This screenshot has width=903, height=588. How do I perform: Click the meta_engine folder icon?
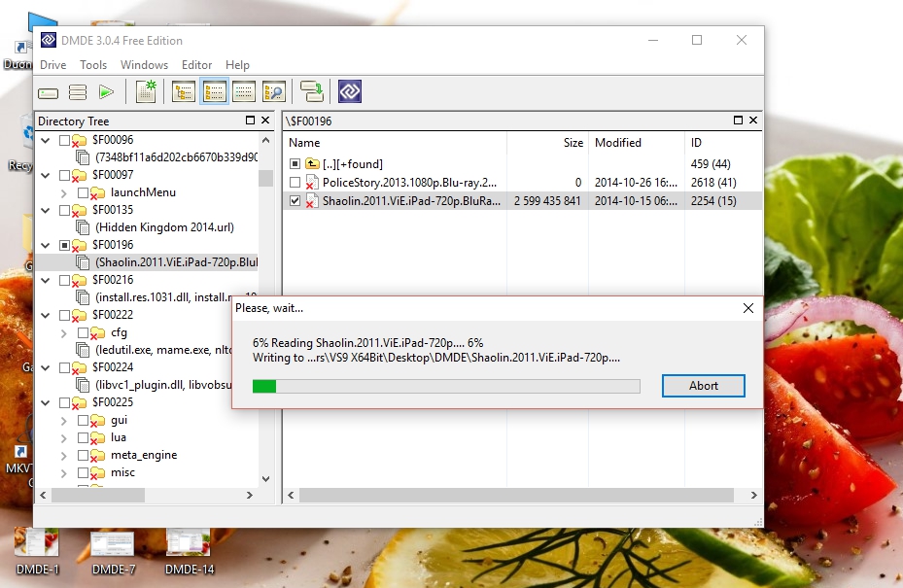(x=97, y=456)
